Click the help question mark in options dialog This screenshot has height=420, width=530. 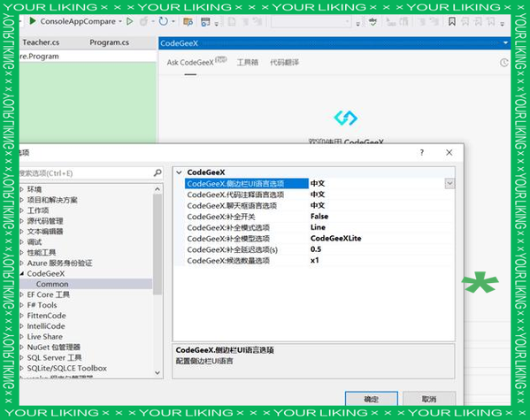pos(421,153)
